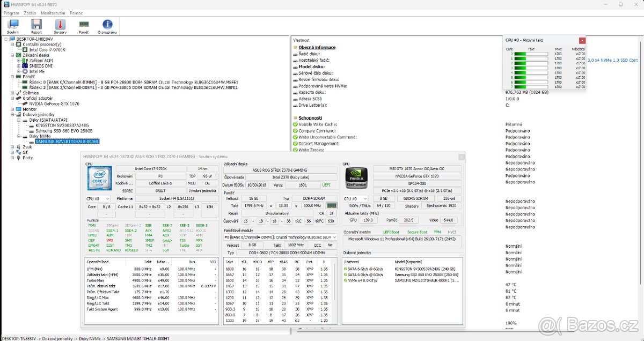Click the RAM module icon beside 100.0 MHz
644x341 pixels.
pos(332,205)
